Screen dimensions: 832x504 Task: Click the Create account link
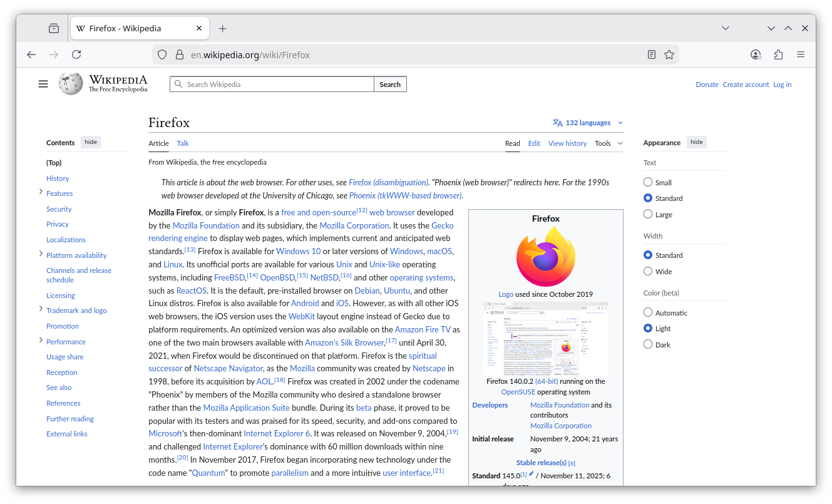[746, 85]
